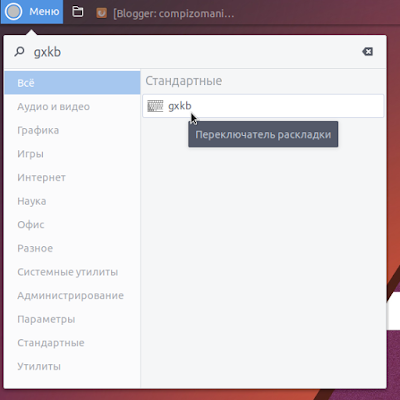
Task: Choose the Наука category
Action: click(x=72, y=201)
